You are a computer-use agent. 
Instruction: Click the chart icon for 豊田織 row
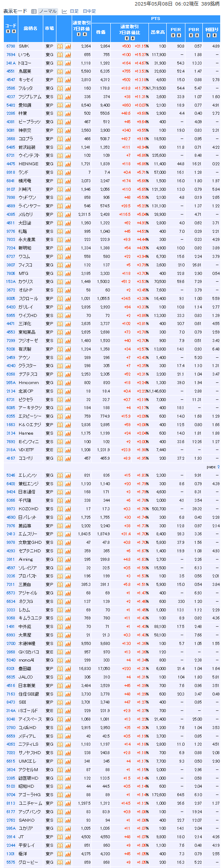[x=68, y=669]
